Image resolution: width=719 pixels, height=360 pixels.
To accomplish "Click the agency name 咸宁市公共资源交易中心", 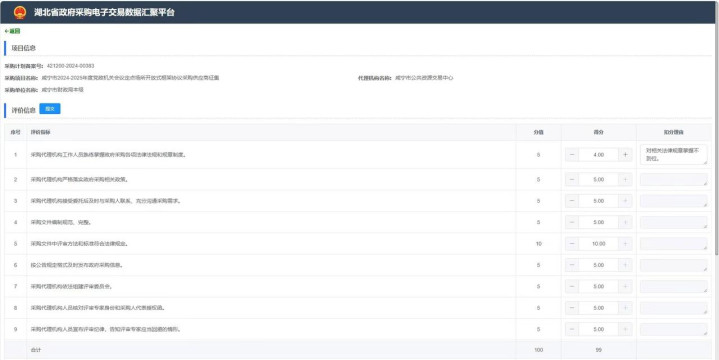I will (x=424, y=78).
